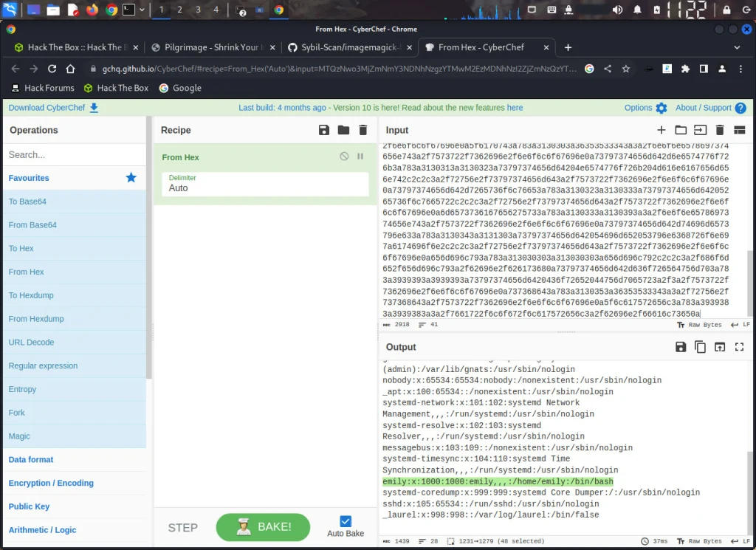The image size is (756, 550).
Task: Expand the Encryption / Encoding category
Action: pyautogui.click(x=75, y=483)
